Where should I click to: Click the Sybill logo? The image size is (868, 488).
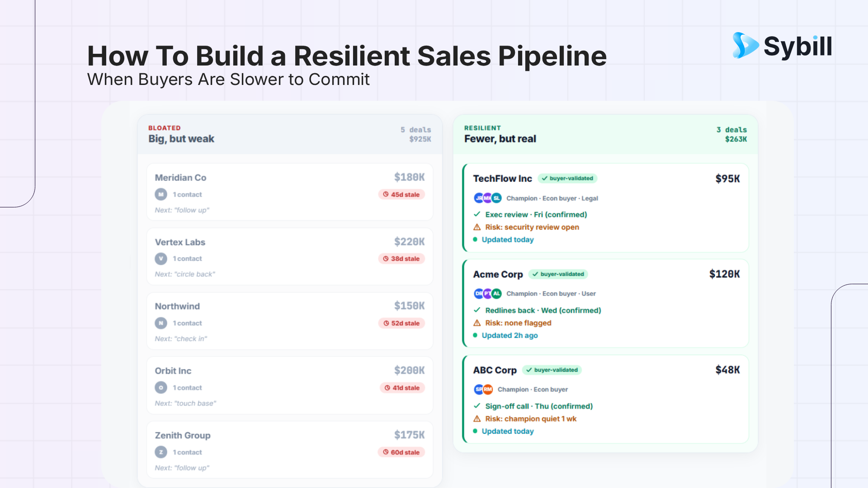click(782, 46)
